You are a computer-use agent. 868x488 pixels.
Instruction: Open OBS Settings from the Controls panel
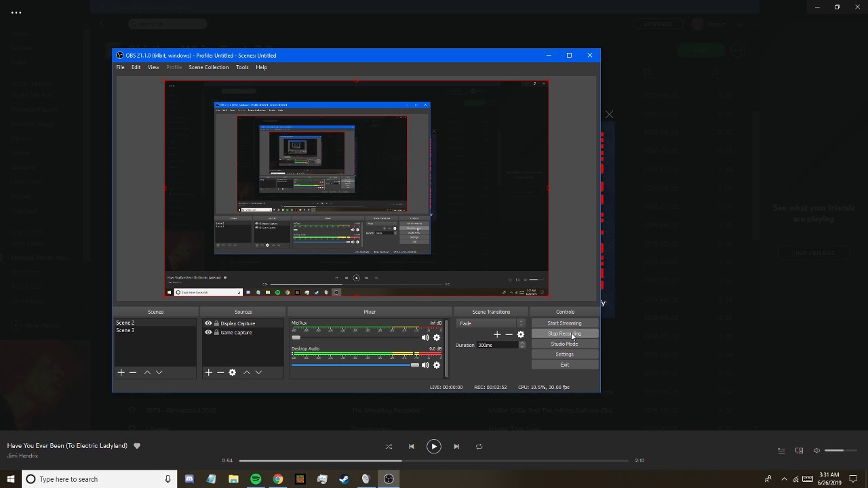pyautogui.click(x=565, y=354)
